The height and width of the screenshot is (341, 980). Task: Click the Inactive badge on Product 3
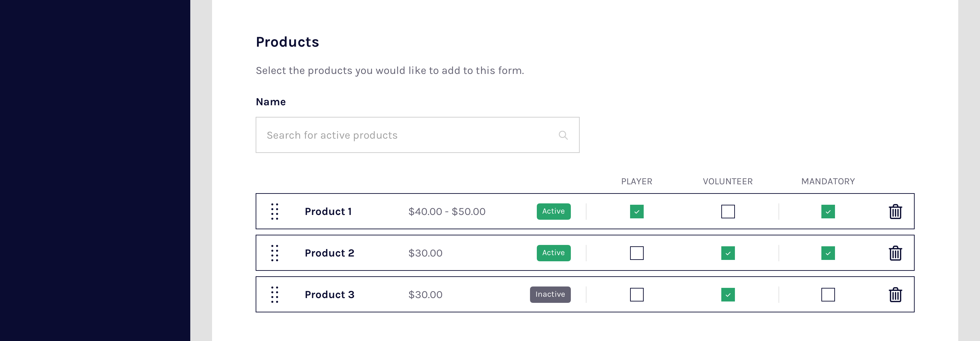pyautogui.click(x=550, y=295)
